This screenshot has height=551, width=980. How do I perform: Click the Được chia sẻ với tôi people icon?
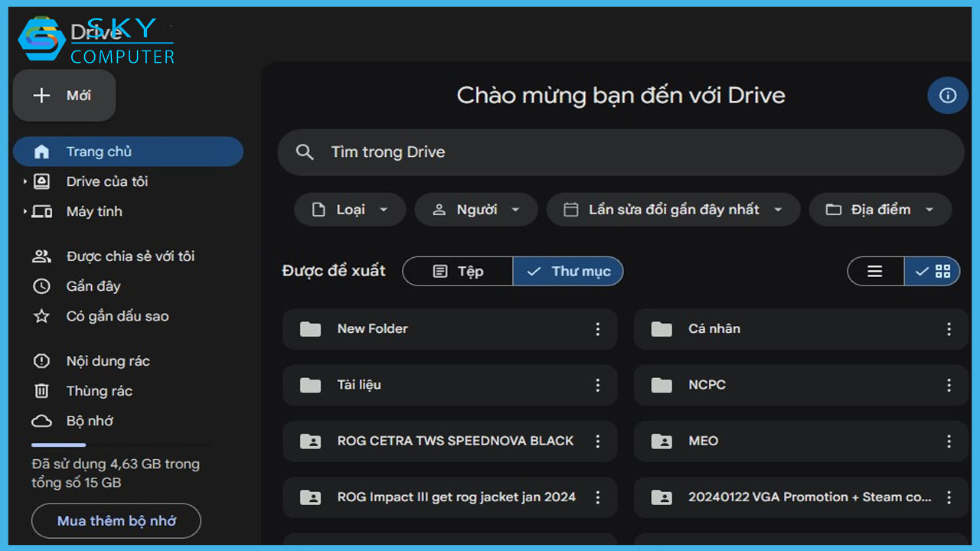41,256
